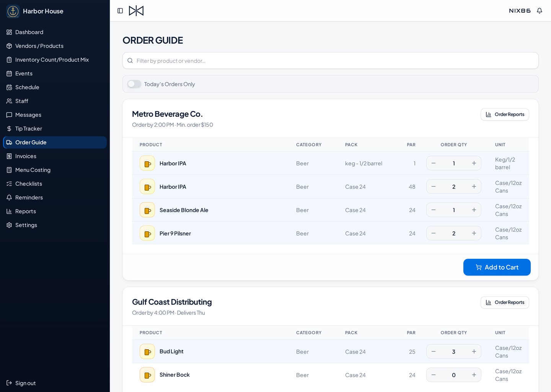Open the Reports page

(x=55, y=211)
